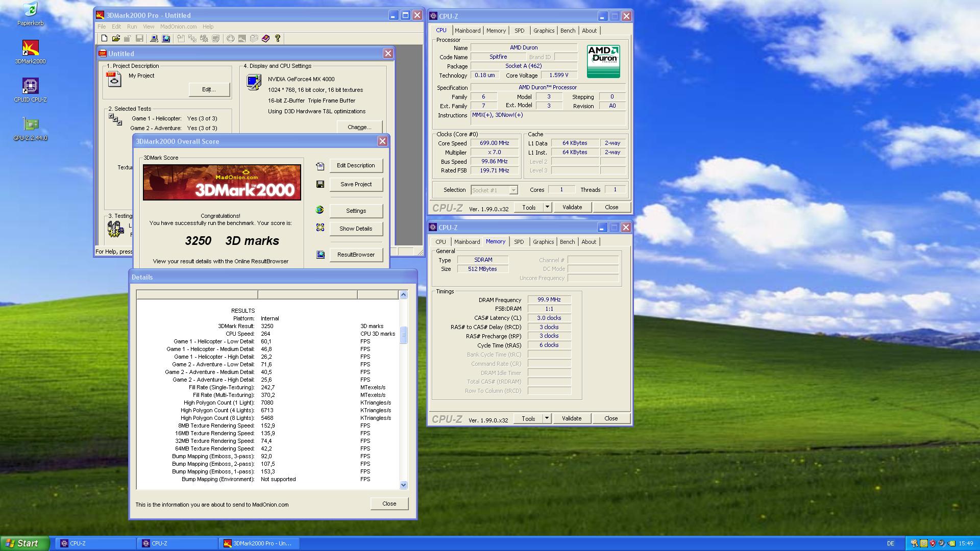Switch to Bench tab in lower CPU-Z window

coord(568,242)
